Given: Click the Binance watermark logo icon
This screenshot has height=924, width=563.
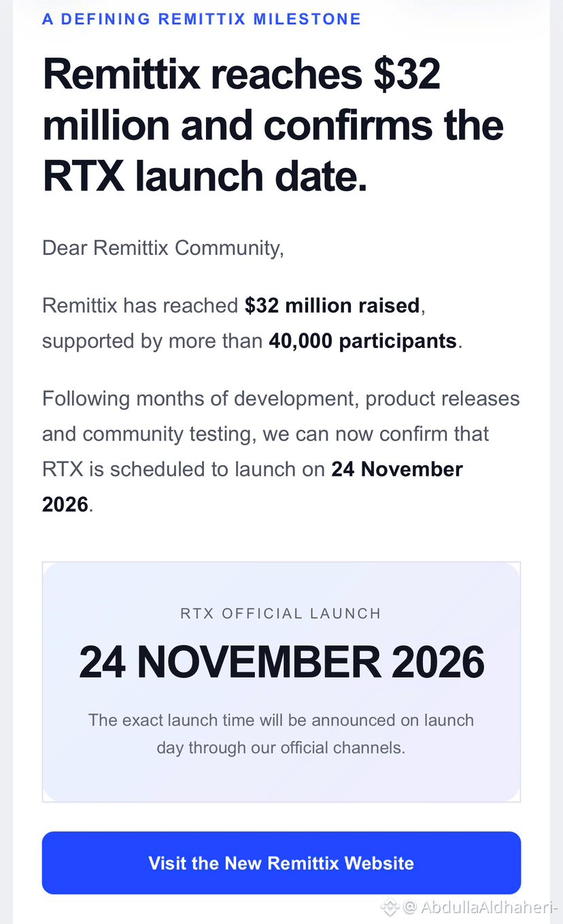Looking at the screenshot, I should (390, 906).
